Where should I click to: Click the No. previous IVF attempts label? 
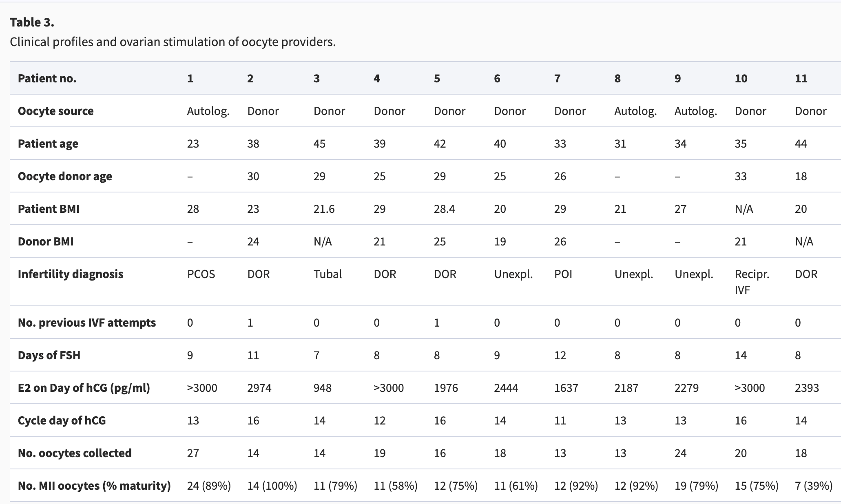tap(87, 323)
